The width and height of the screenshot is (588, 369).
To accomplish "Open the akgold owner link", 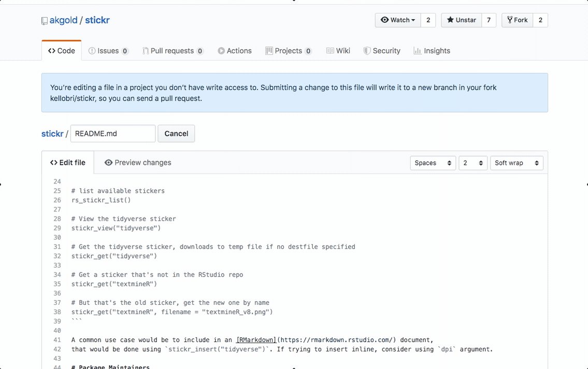I will coord(63,20).
